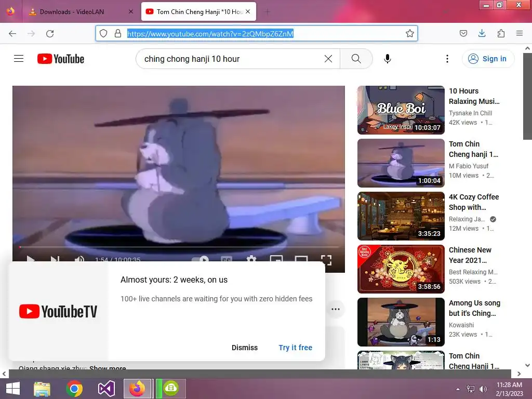Bookmark this page with star
This screenshot has height=399, width=532.
[409, 33]
